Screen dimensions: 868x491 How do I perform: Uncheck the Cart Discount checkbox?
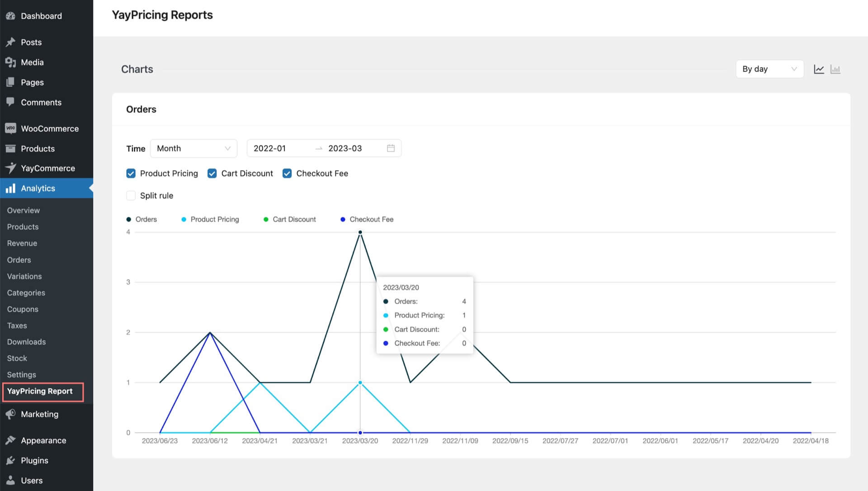coord(212,173)
